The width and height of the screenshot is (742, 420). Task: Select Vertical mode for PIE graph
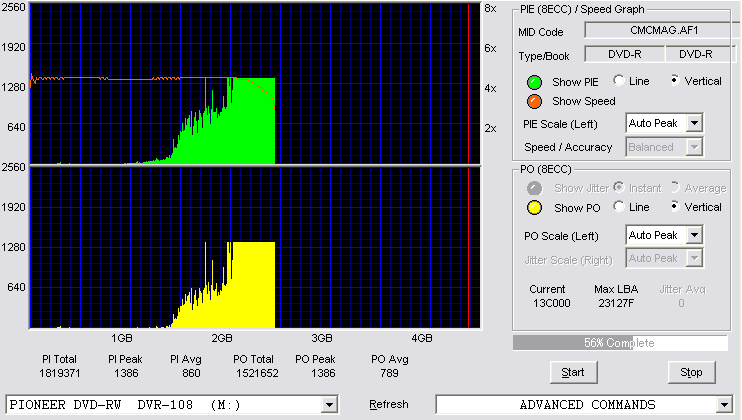[x=675, y=80]
